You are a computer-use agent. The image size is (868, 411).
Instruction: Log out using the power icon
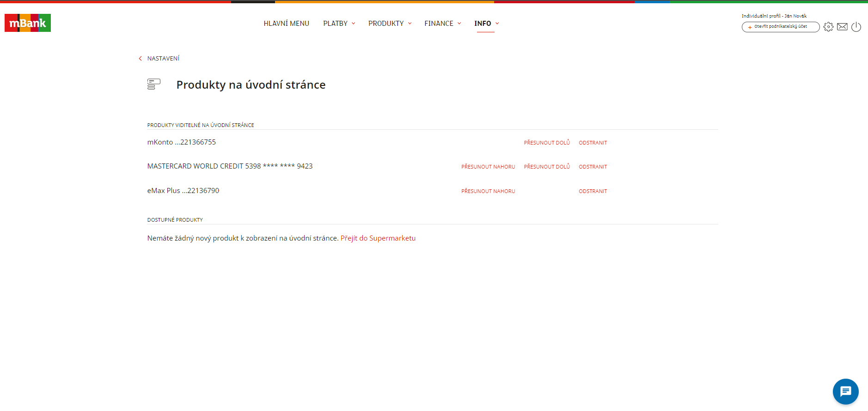pos(856,27)
